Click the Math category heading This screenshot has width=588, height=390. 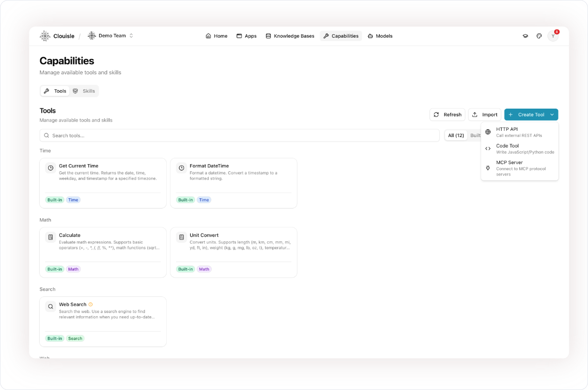45,220
